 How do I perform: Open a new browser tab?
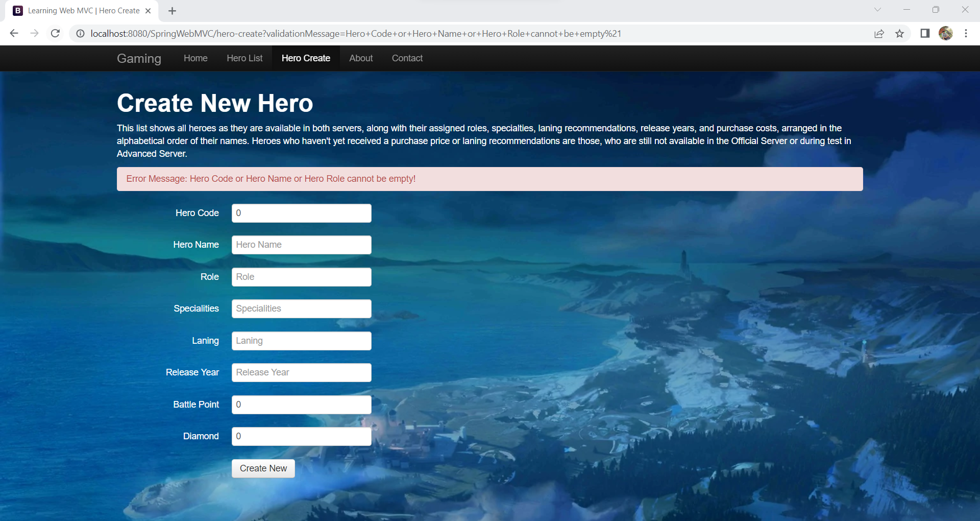coord(173,11)
